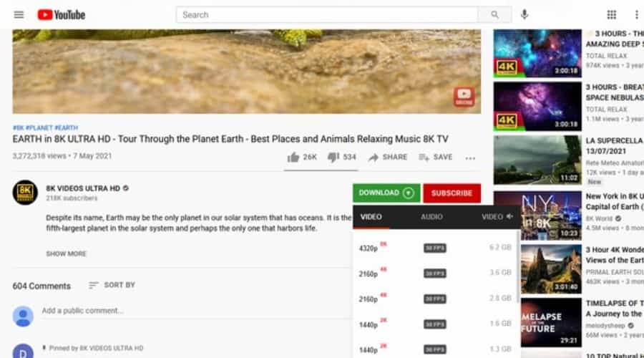Click the New York in 8K title

point(615,201)
